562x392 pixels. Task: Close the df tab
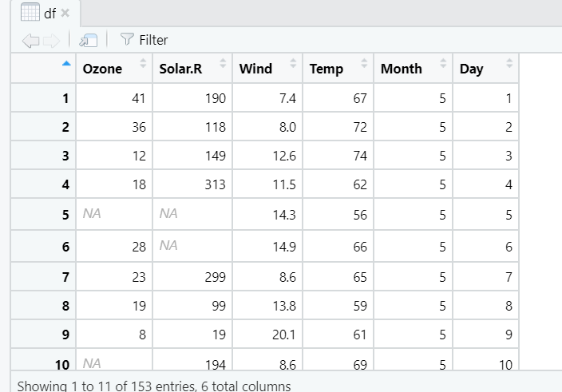pyautogui.click(x=65, y=13)
